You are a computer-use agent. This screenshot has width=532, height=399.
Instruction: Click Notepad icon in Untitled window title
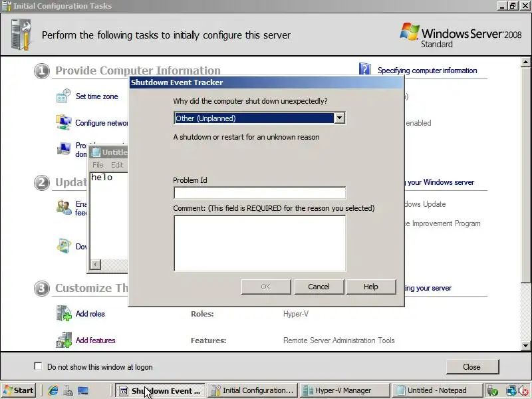click(x=96, y=152)
